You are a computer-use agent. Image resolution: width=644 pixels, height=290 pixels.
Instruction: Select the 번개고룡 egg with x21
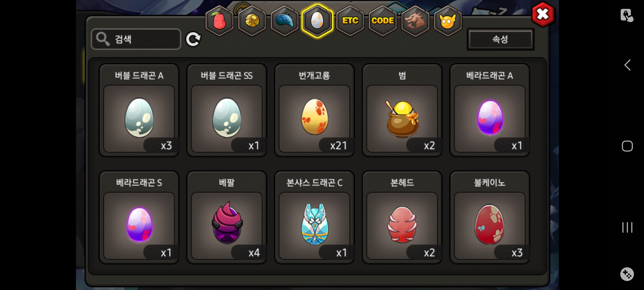[314, 110]
